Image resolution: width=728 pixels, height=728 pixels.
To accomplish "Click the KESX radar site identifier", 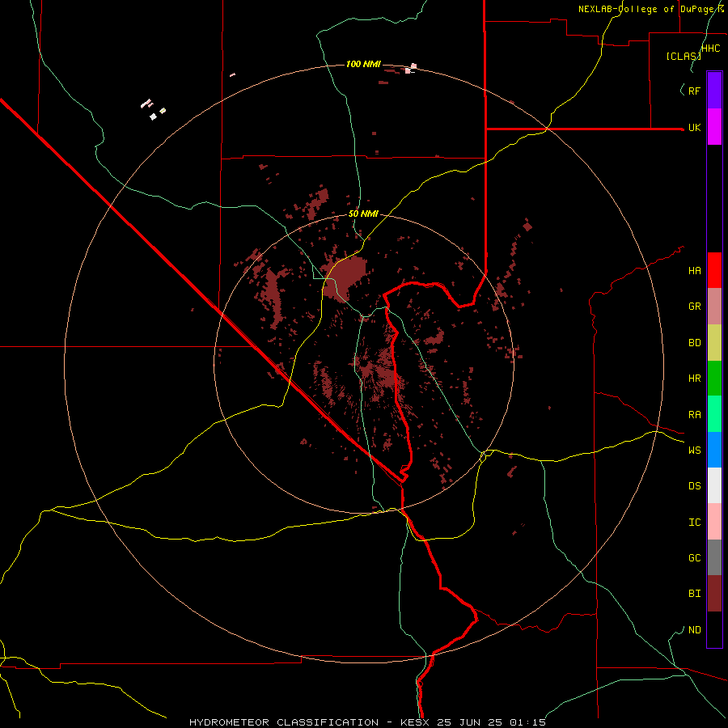I will (415, 722).
